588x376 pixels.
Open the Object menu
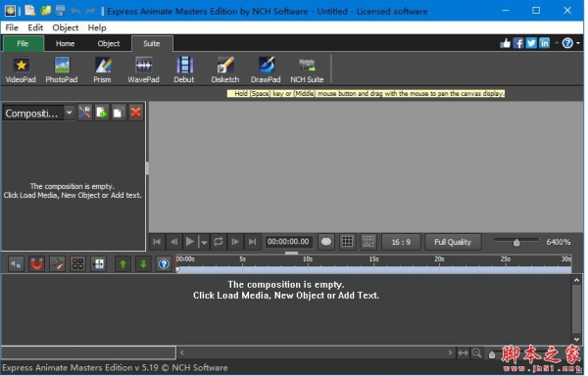(66, 27)
